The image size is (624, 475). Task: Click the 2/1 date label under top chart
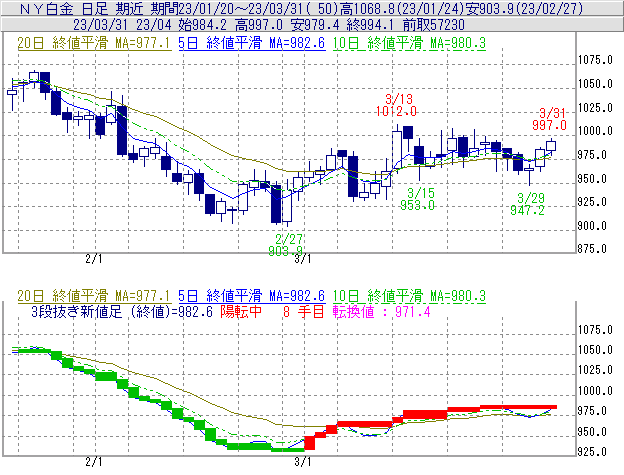94,259
